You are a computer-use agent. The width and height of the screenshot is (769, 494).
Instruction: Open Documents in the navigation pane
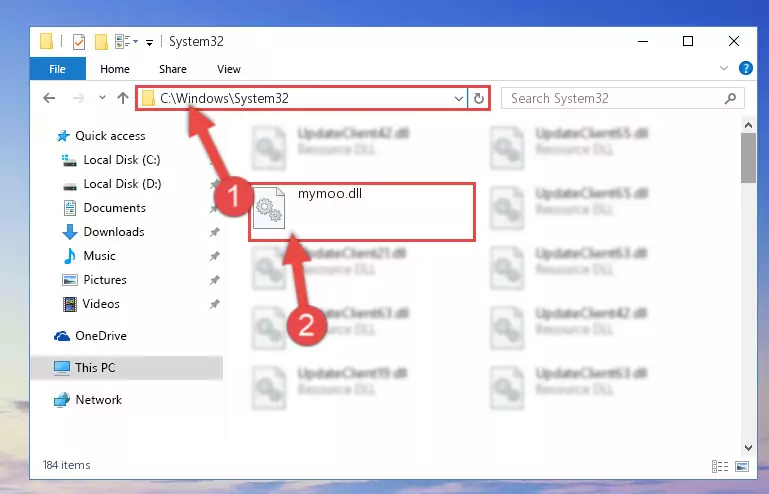[114, 208]
